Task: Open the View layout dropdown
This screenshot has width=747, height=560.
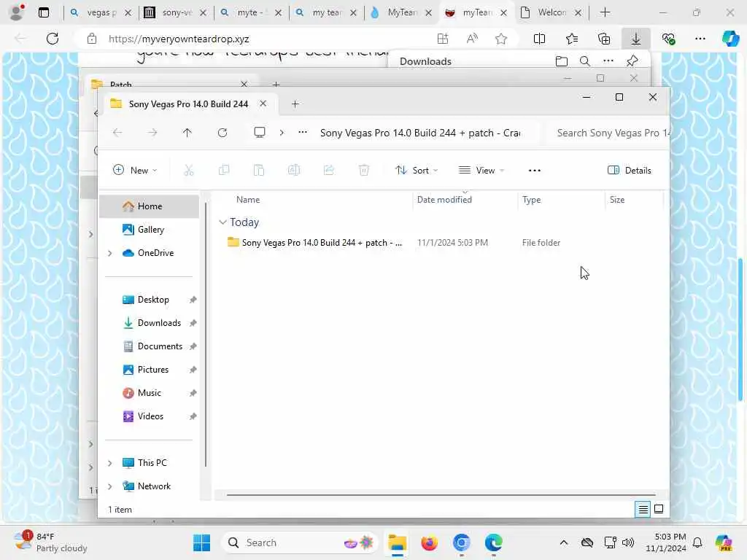Action: 481,170
